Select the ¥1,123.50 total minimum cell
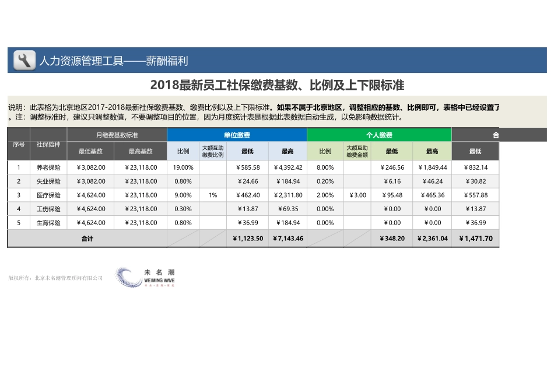The height and width of the screenshot is (392, 554). 247,238
